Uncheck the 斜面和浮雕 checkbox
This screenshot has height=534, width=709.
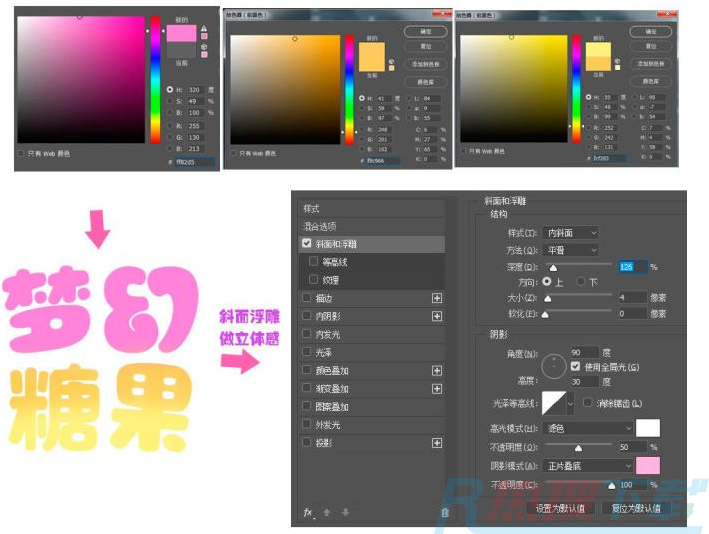pyautogui.click(x=307, y=244)
